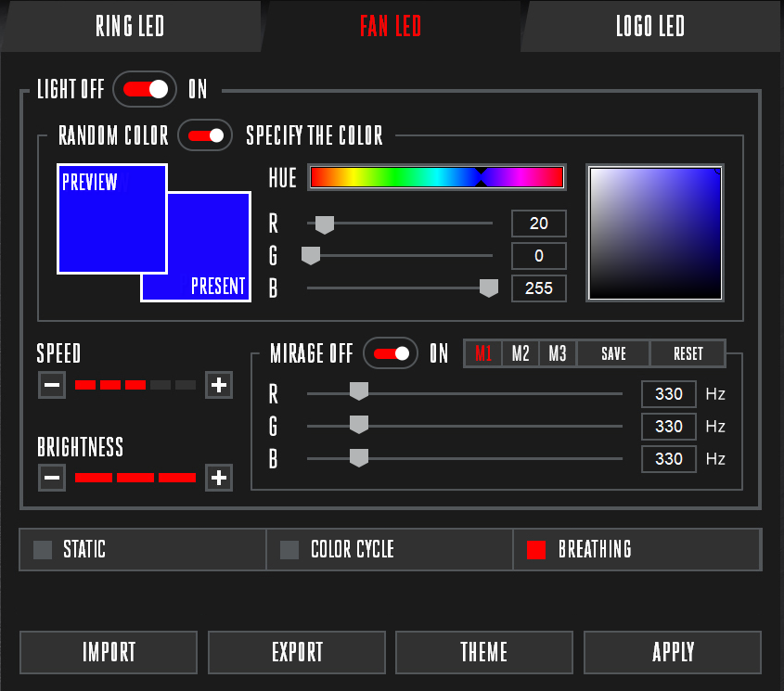Click the red value field showing 20
784x691 pixels.
coord(538,224)
